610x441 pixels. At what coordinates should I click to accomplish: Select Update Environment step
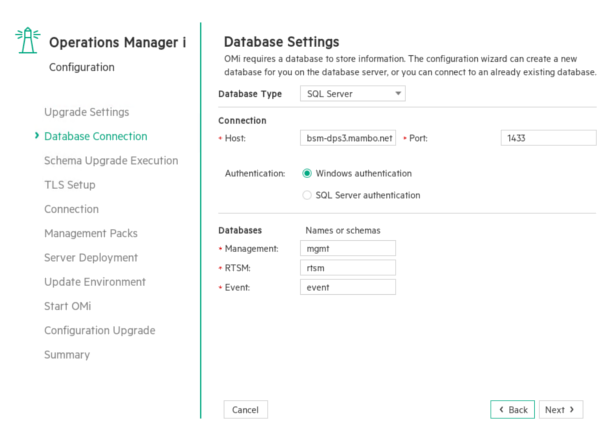(x=95, y=282)
